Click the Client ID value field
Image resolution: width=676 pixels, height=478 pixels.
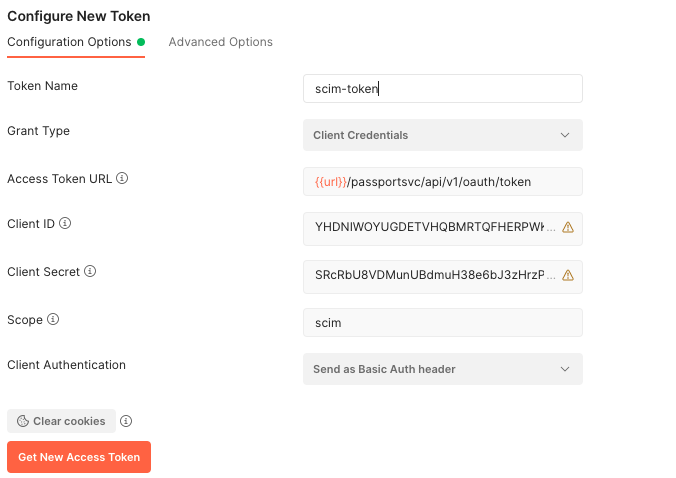tap(430, 228)
